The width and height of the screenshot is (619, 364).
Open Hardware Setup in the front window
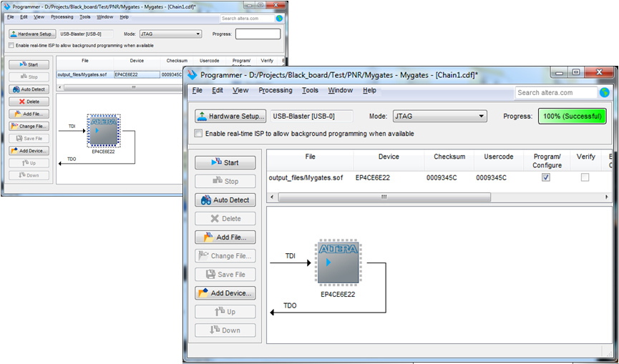230,116
